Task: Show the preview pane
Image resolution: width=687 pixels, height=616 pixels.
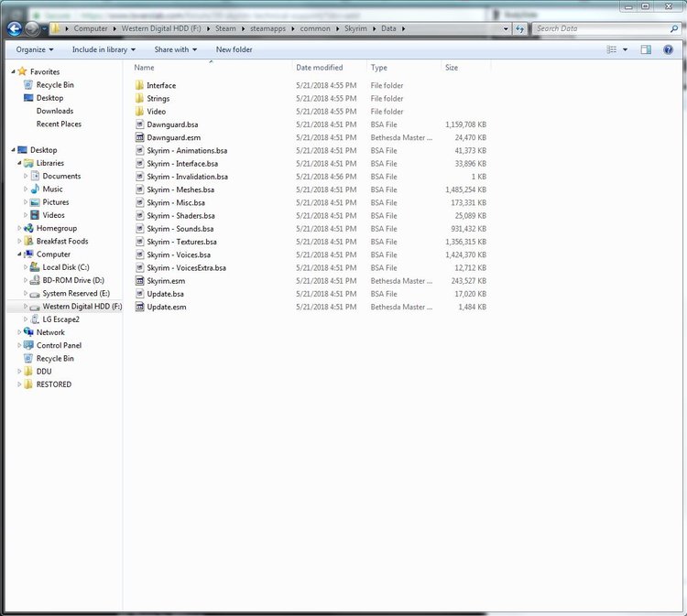Action: click(x=646, y=49)
